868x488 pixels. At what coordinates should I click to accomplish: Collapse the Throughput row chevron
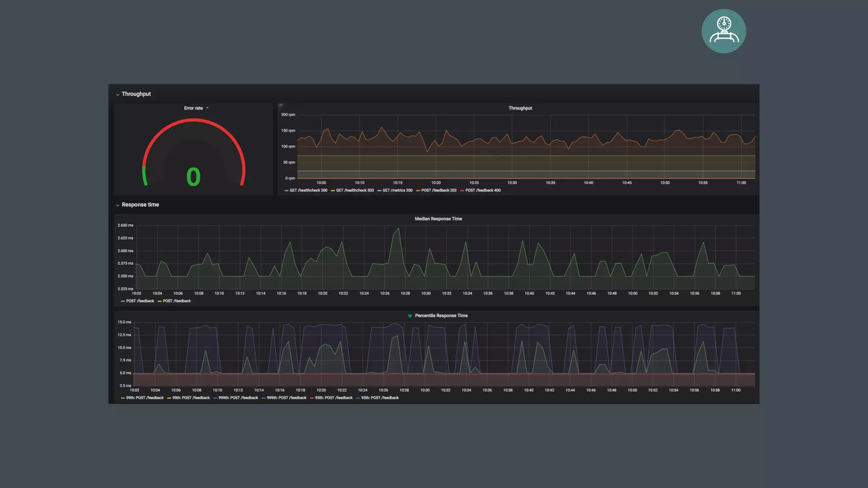pyautogui.click(x=117, y=94)
